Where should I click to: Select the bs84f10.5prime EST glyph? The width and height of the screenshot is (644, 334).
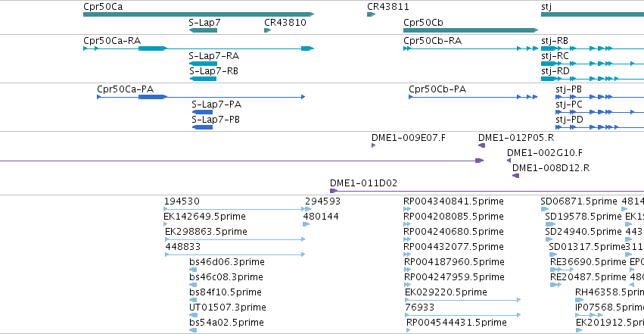193,300
